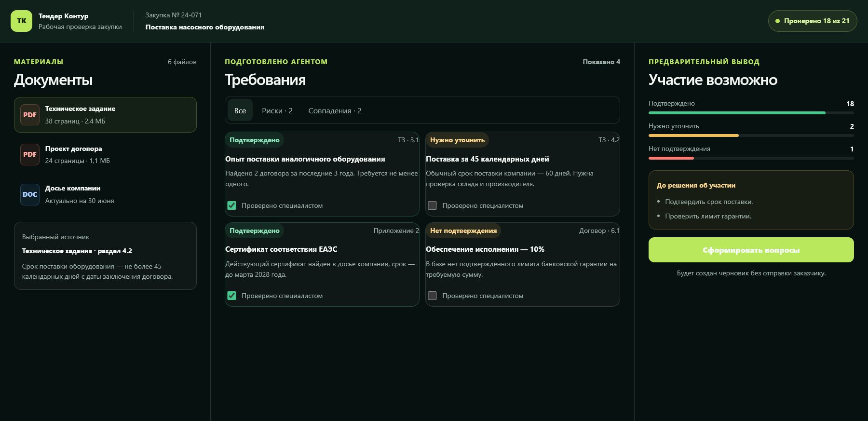Click the До решения об участии heading

[x=696, y=185]
